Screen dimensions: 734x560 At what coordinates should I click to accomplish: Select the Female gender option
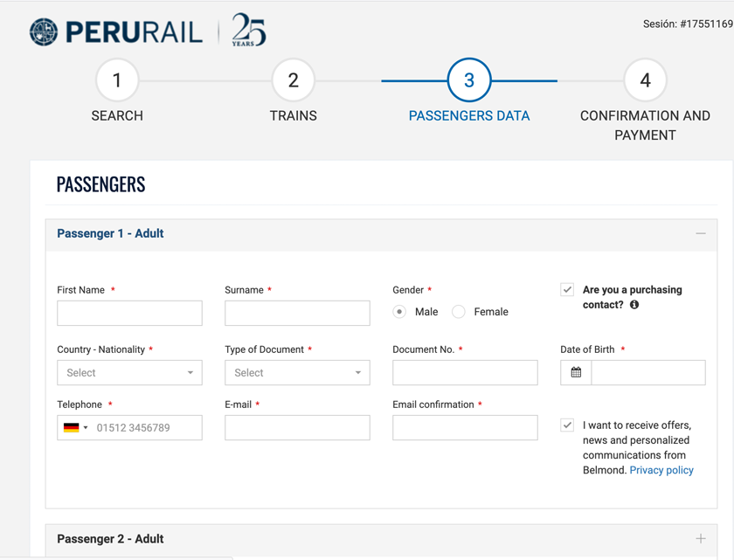tap(459, 312)
